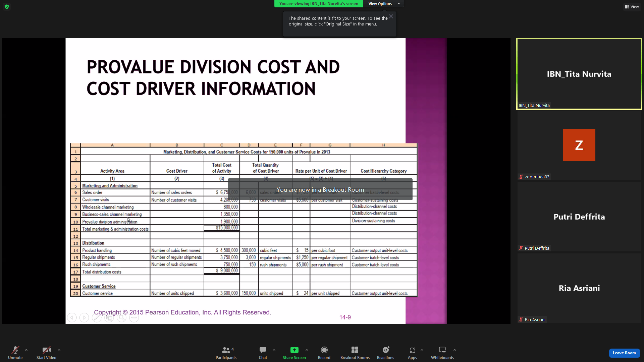Click the zoom magnifier in slide controls
Viewport: 644px width, 362px height.
(x=121, y=317)
